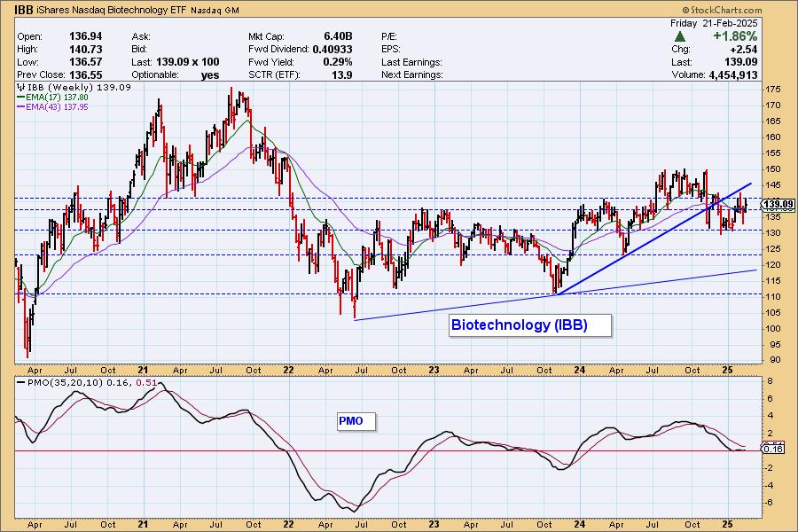
Task: Click the Next Earnings label
Action: pos(411,74)
